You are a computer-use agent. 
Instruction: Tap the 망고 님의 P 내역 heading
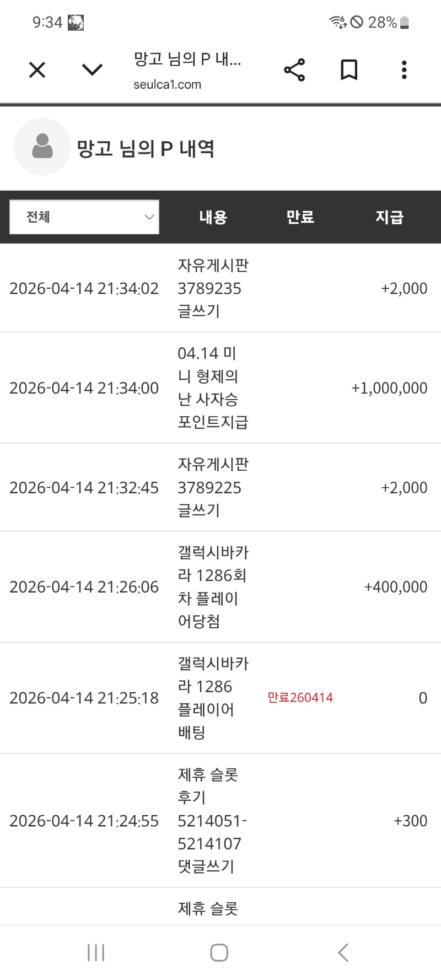[146, 148]
